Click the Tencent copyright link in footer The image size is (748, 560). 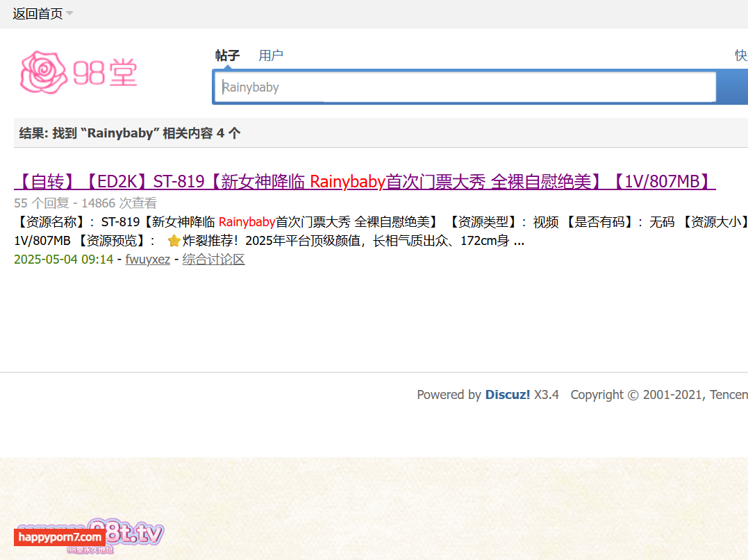[x=729, y=395]
